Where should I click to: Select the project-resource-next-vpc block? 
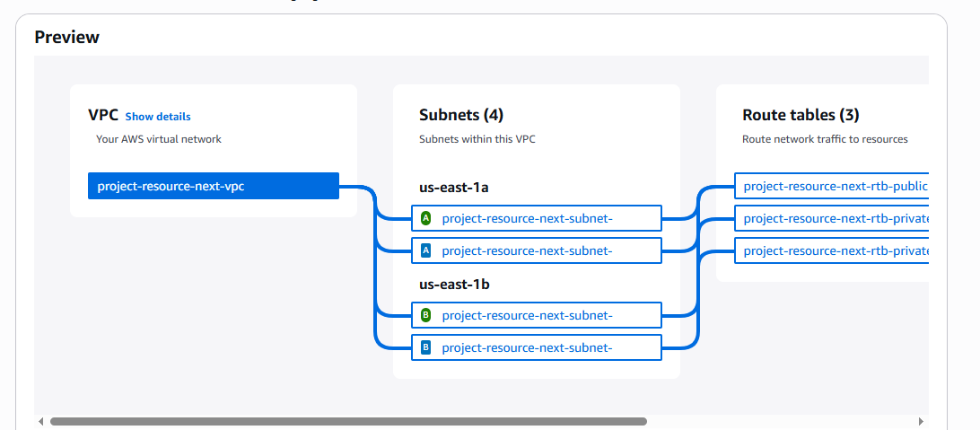[214, 186]
